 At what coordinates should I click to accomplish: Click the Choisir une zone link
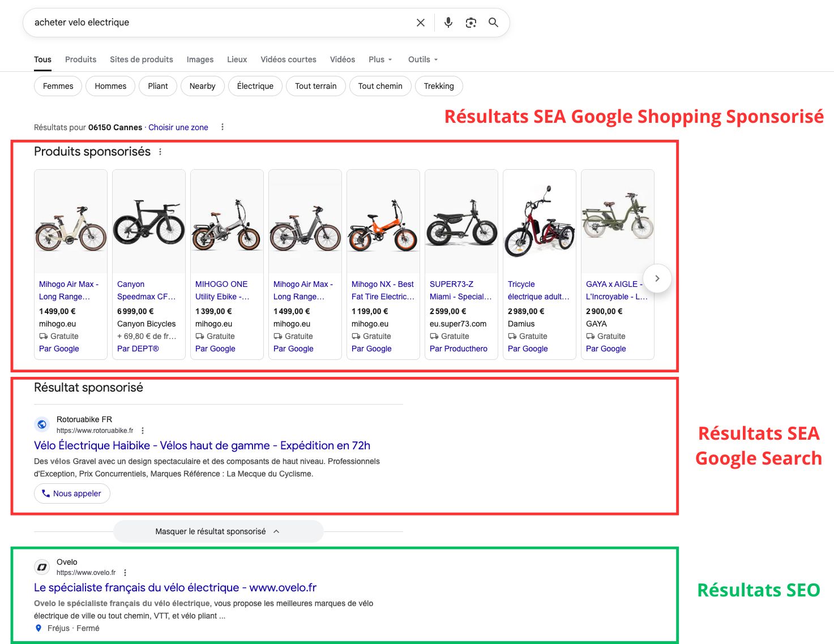178,127
